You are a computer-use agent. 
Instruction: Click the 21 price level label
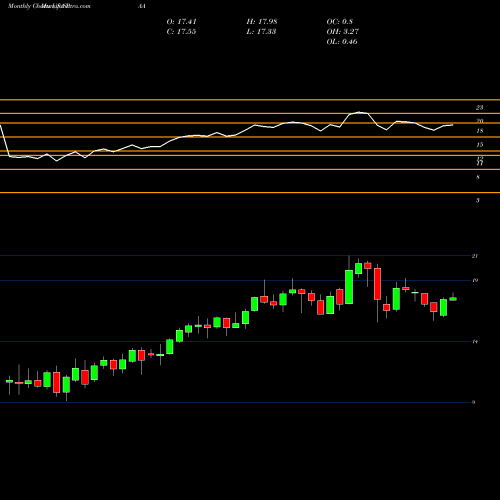tap(475, 256)
